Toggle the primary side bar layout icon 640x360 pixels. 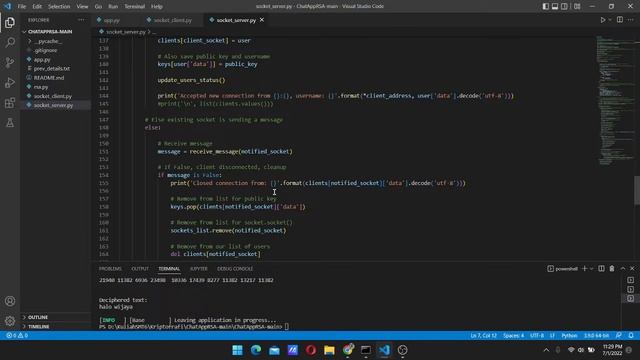click(546, 6)
